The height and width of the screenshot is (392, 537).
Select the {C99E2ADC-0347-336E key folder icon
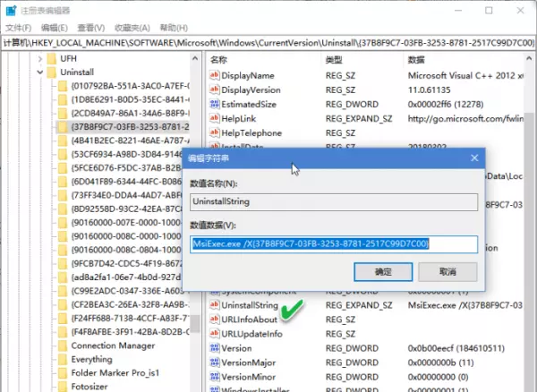pyautogui.click(x=63, y=291)
